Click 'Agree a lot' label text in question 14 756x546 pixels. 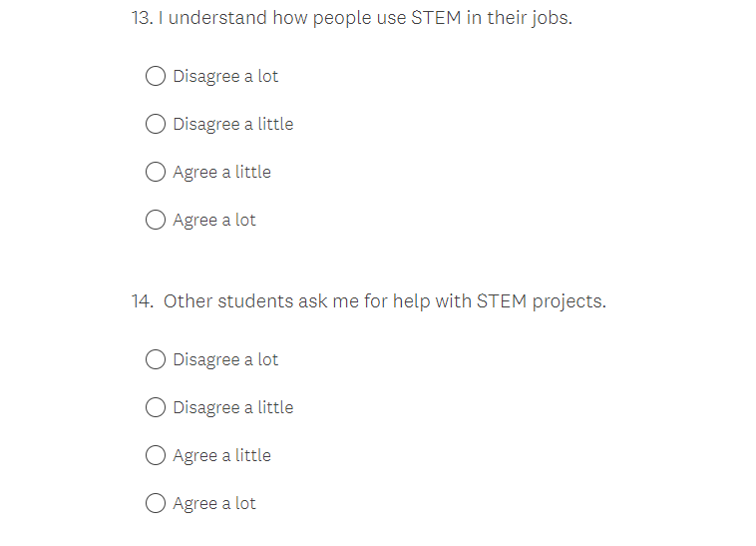[x=214, y=503]
